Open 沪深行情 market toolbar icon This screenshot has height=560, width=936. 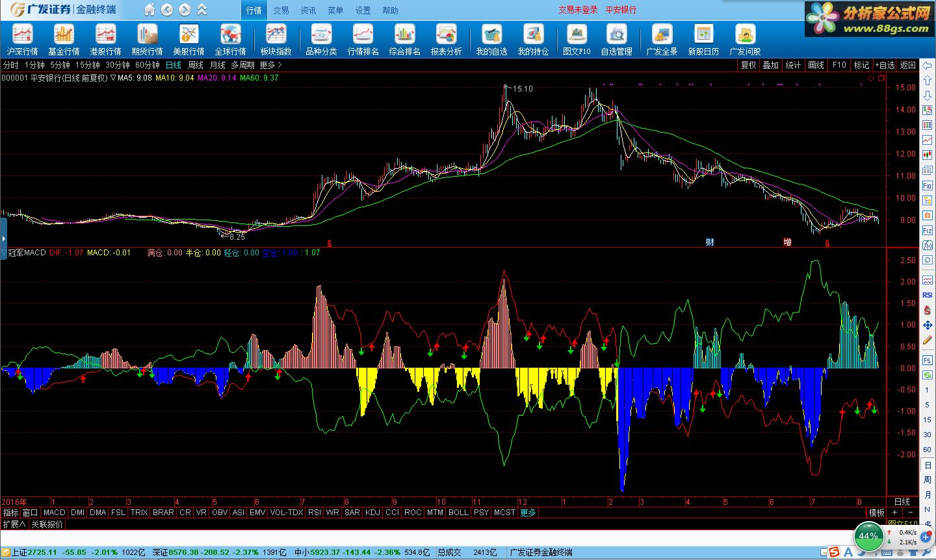[23, 40]
